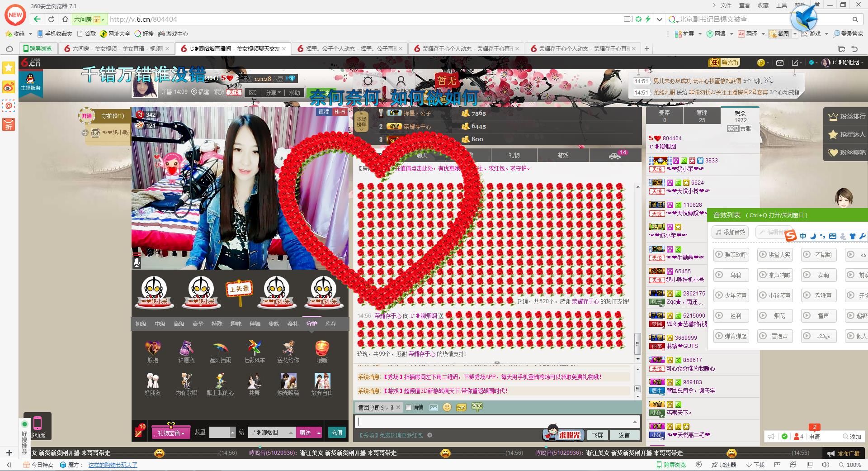Screen dimensions: 868x471
Task: Open gift recipient dropdown ㄩ❥卿烟烟
Action: (273, 433)
